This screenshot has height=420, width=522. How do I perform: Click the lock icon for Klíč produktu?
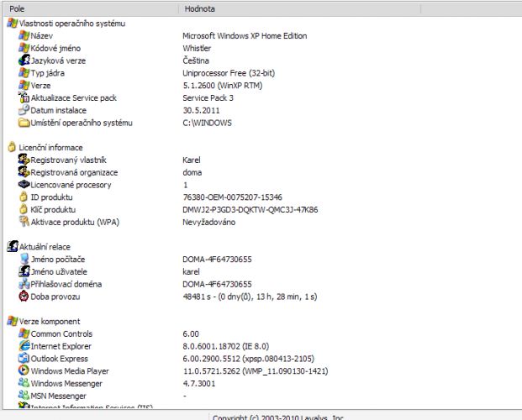coord(24,209)
